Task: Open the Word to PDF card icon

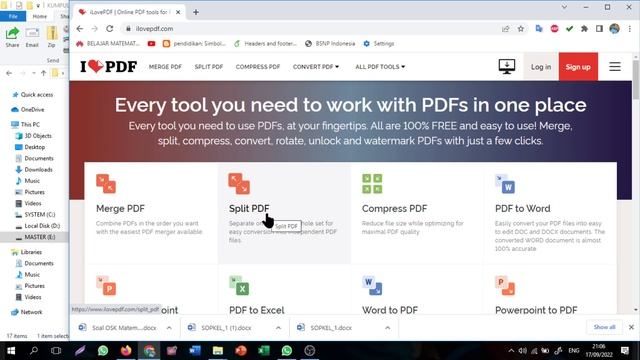Action: point(372,286)
